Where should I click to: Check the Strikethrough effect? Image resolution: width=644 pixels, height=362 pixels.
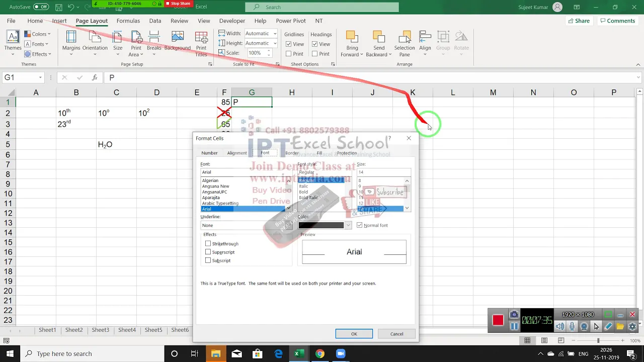tap(208, 243)
